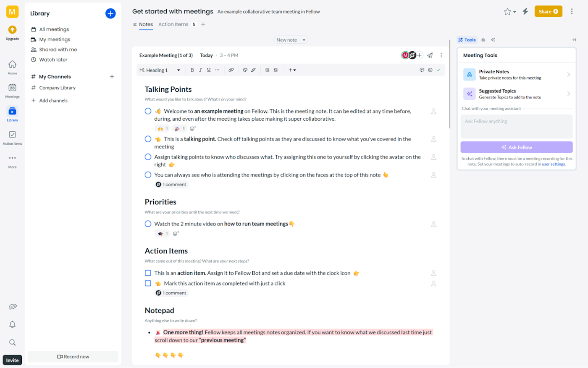Click the blue plus button in Library
The width and height of the screenshot is (588, 368).
point(110,13)
